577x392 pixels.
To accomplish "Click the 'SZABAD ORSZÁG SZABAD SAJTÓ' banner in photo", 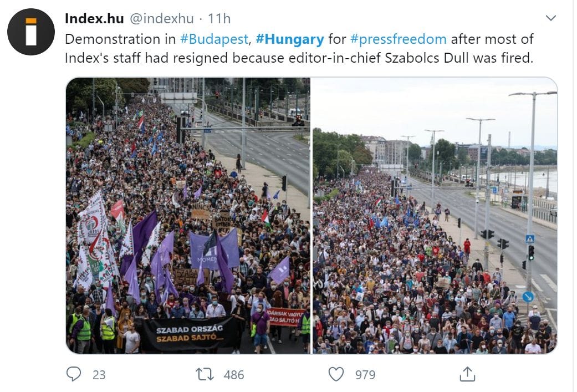I will click(190, 333).
